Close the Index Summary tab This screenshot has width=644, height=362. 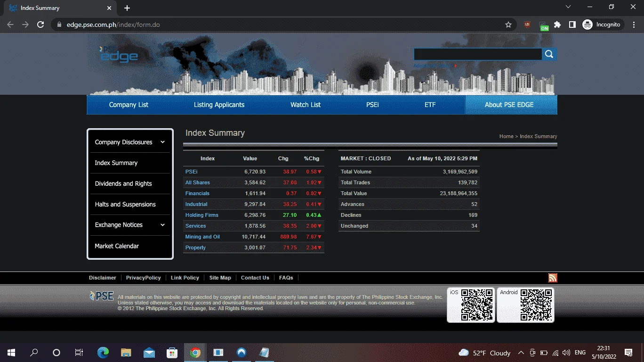tap(109, 8)
